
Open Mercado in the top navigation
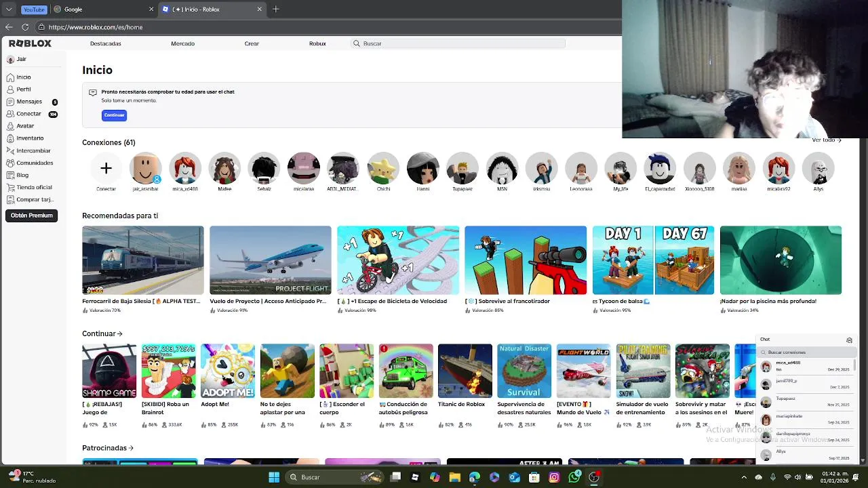(x=182, y=43)
